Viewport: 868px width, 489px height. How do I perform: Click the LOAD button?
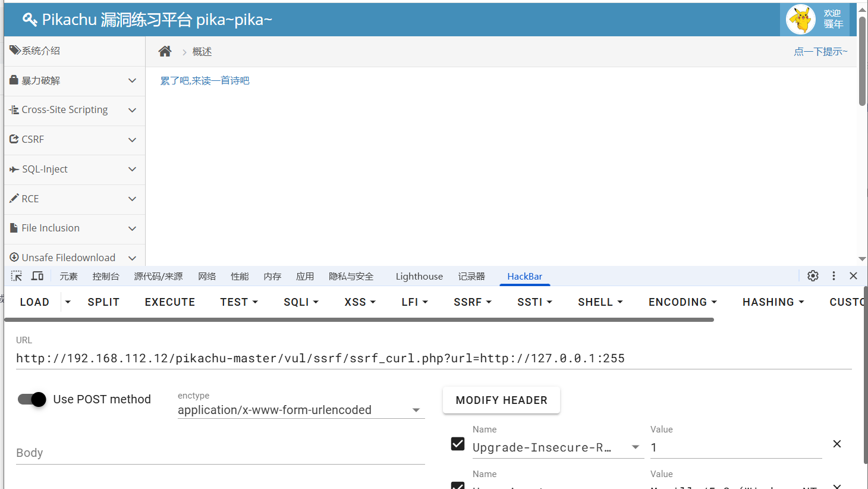click(x=34, y=302)
